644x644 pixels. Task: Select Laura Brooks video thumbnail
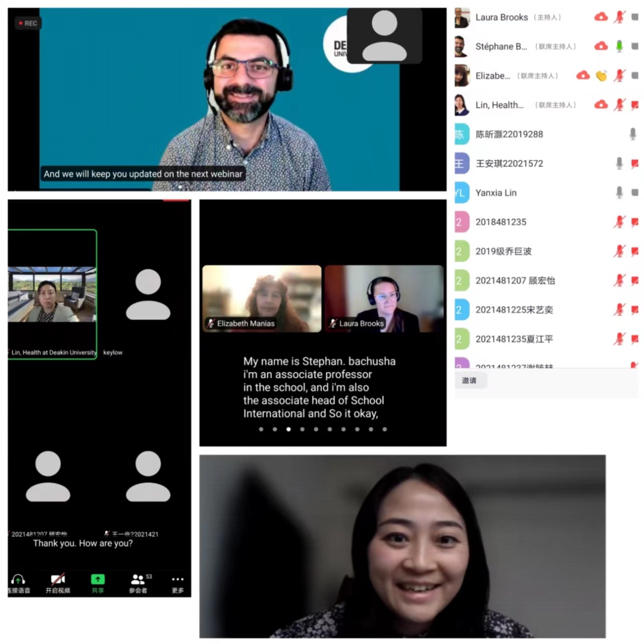click(x=383, y=298)
